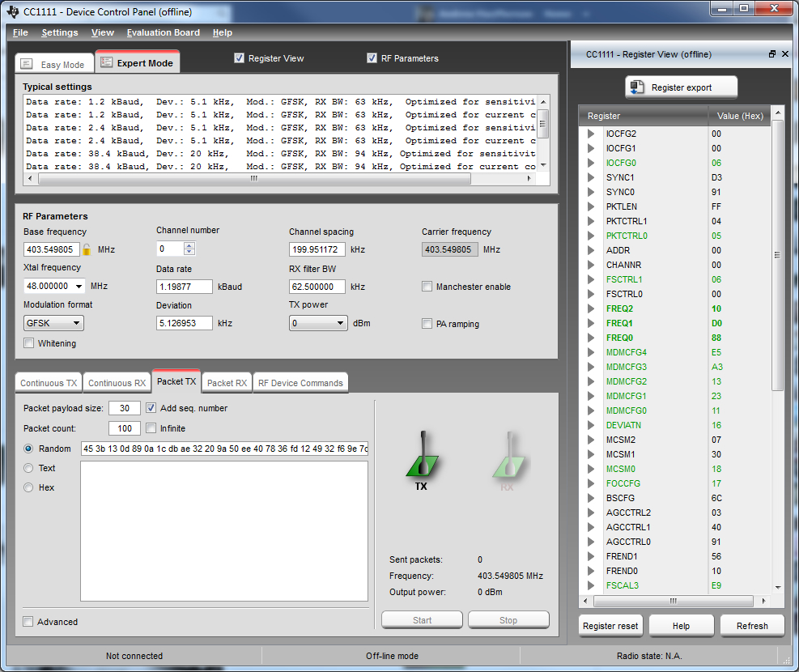Click the faded RX antenna icon
This screenshot has width=799, height=672.
[x=508, y=454]
